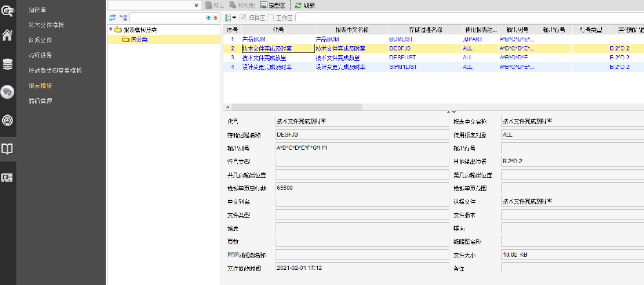Open the list view mode dropdown icon
The width and height of the screenshot is (644, 285).
pos(230,18)
